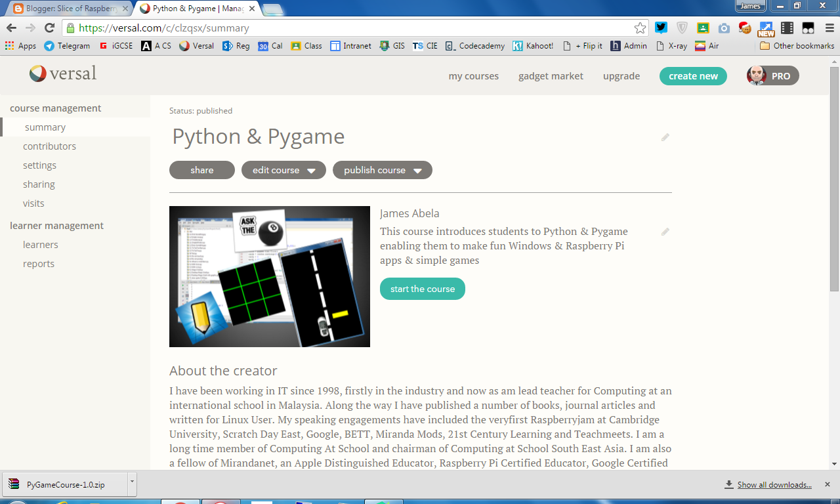The image size is (840, 504).
Task: Open the + Flip it bookmark
Action: 583,46
